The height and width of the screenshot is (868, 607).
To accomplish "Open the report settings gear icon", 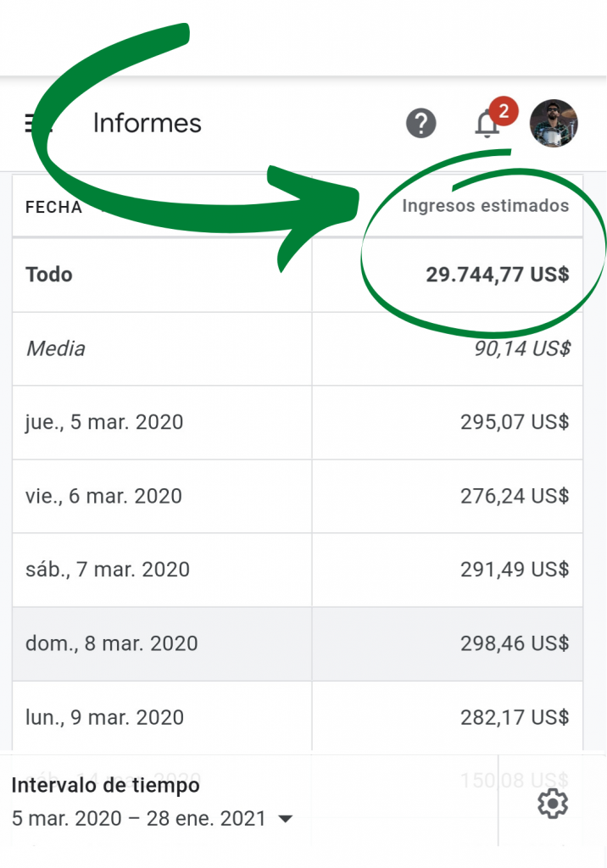I will (x=552, y=804).
